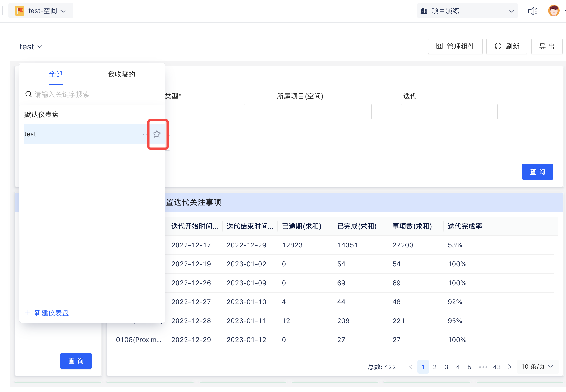566x392 pixels.
Task: Click the 管理组件 button
Action: coord(455,46)
